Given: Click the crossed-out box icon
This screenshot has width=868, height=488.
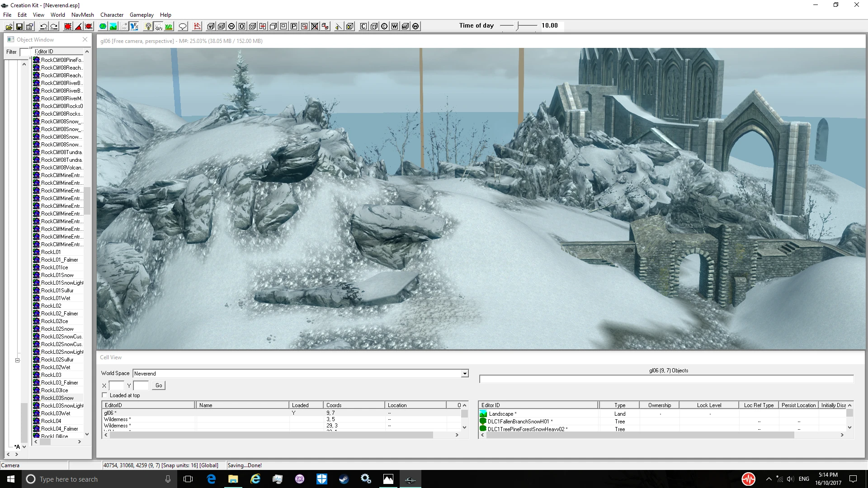Looking at the screenshot, I should click(315, 26).
